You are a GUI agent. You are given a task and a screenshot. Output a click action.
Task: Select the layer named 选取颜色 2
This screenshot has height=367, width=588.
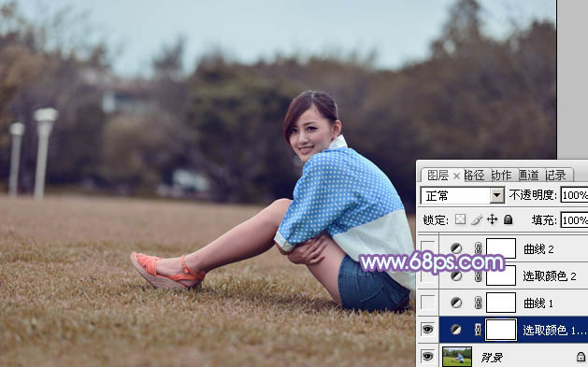[x=550, y=276]
